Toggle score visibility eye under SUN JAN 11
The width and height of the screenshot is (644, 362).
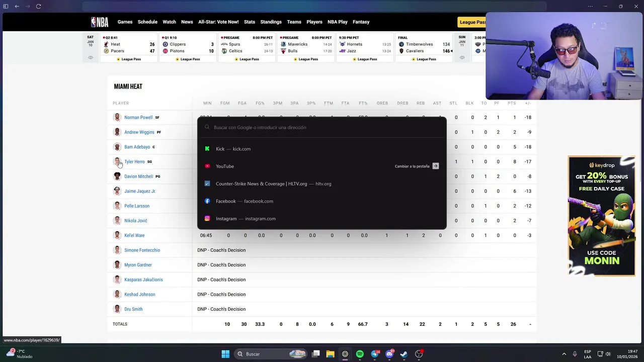tap(462, 57)
